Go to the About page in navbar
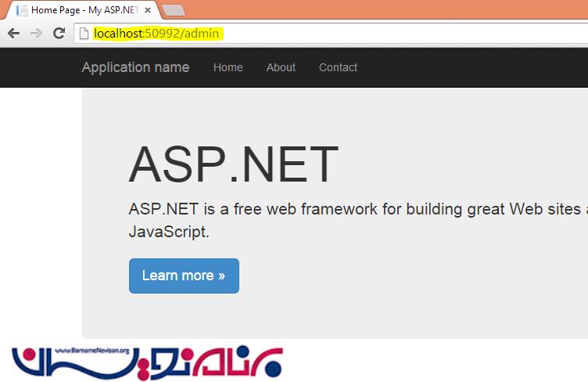This screenshot has height=382, width=588. click(x=281, y=67)
